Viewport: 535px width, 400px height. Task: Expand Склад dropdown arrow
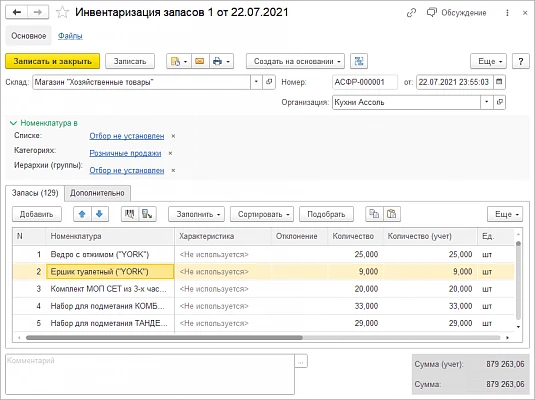coord(256,82)
